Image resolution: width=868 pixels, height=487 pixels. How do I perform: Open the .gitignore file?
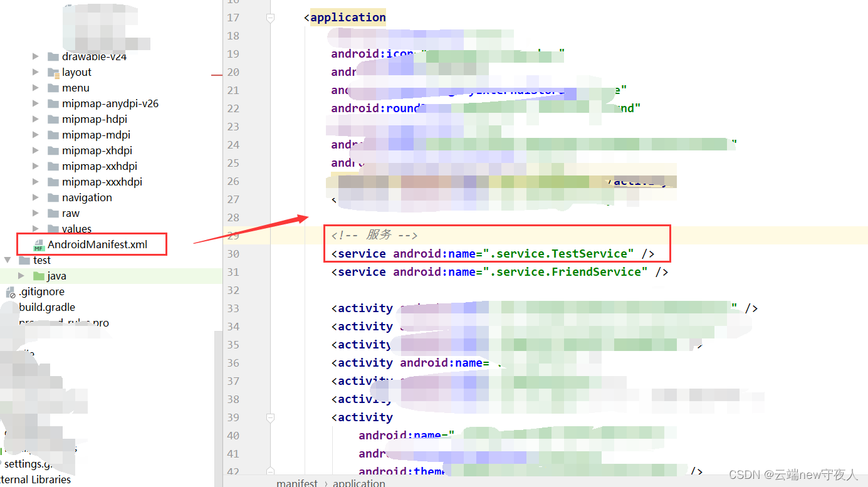pyautogui.click(x=41, y=291)
